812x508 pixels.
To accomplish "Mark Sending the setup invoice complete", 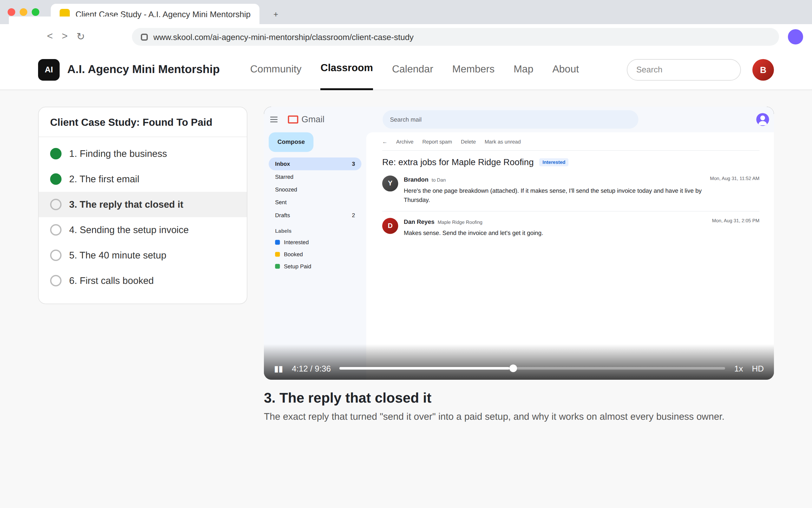I will click(x=56, y=230).
